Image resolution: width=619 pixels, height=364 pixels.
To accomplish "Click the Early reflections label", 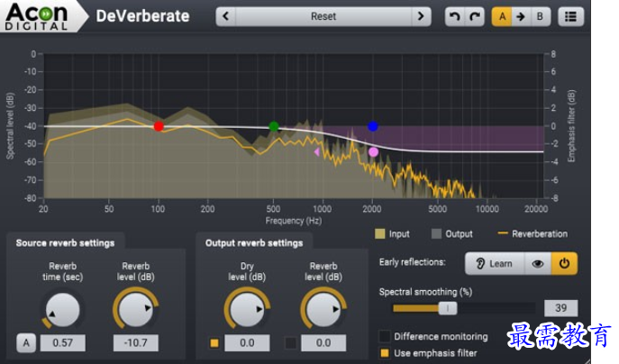I will click(412, 262).
